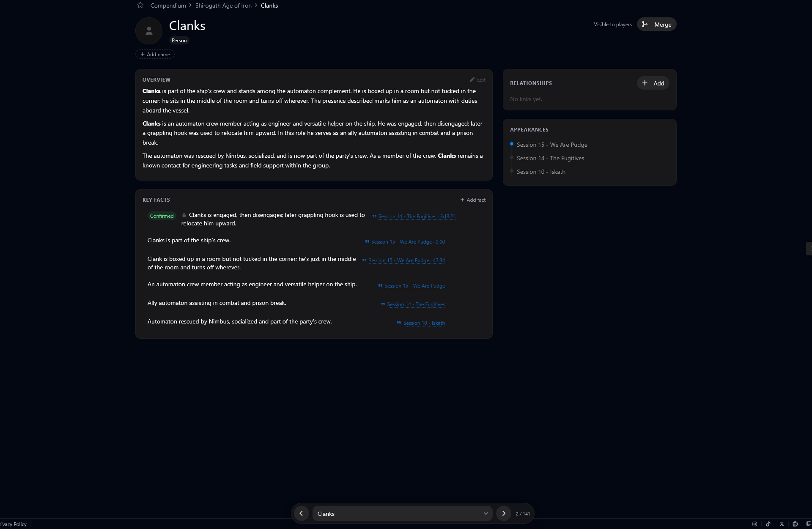The height and width of the screenshot is (529, 812).
Task: Go to the next compendium entry
Action: (x=504, y=513)
